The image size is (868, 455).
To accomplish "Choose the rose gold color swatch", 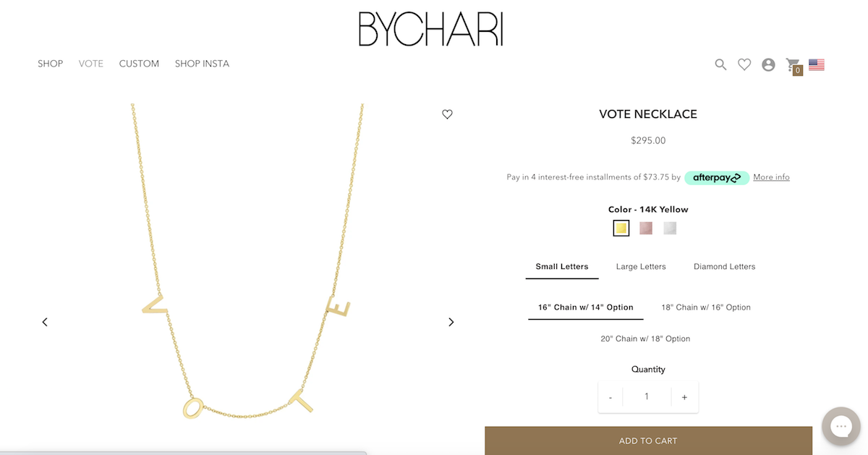I will (646, 229).
